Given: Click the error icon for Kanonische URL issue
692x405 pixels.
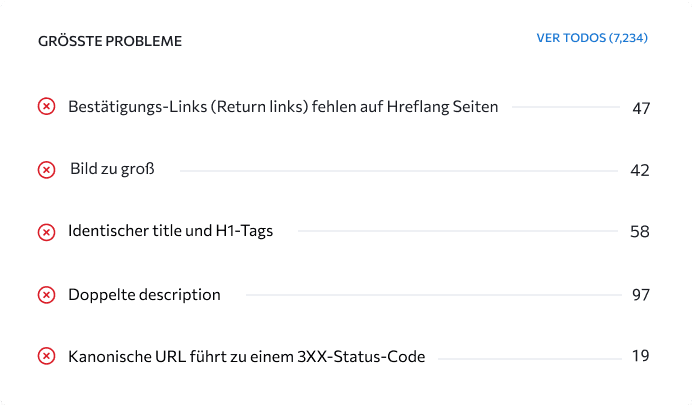Looking at the screenshot, I should 46,356.
